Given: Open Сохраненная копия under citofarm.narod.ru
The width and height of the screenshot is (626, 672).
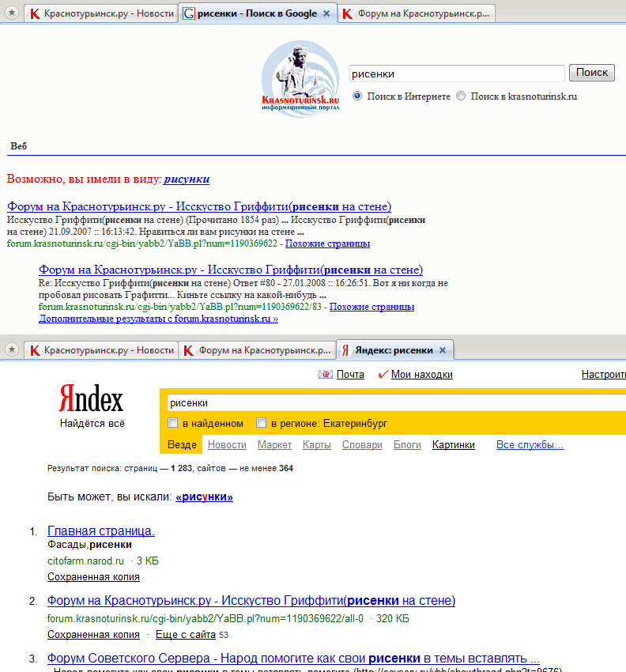Looking at the screenshot, I should tap(93, 577).
